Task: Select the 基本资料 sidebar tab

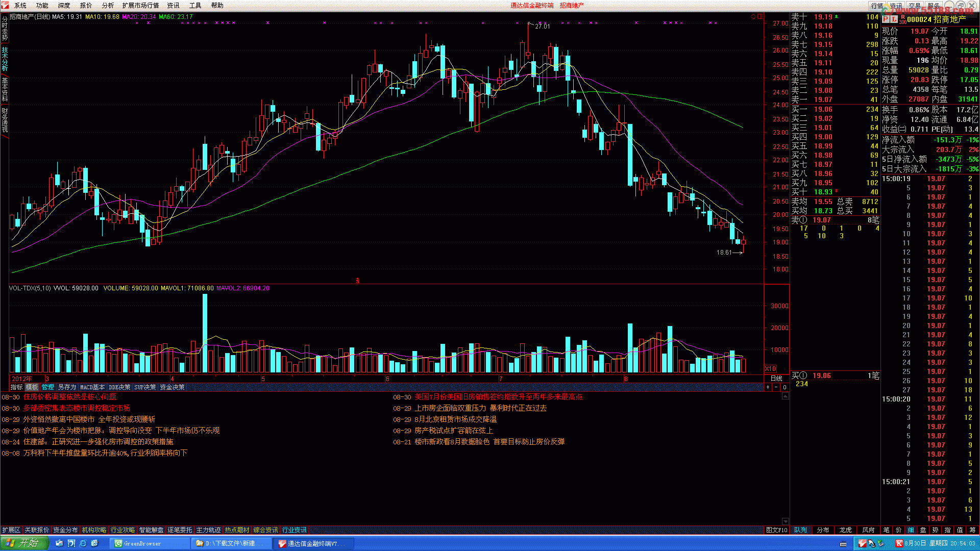Action: coord(5,89)
